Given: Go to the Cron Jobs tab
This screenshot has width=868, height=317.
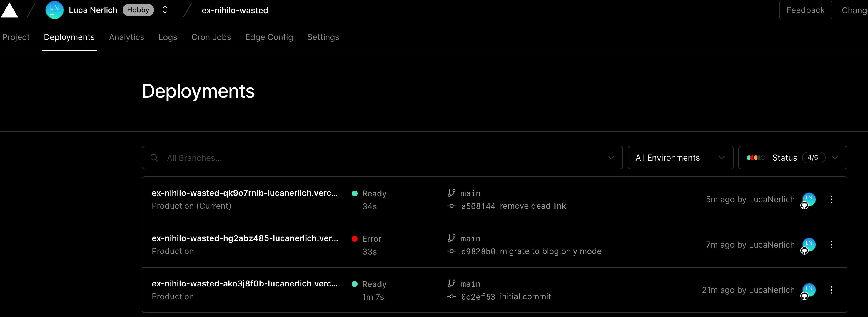Looking at the screenshot, I should 211,37.
